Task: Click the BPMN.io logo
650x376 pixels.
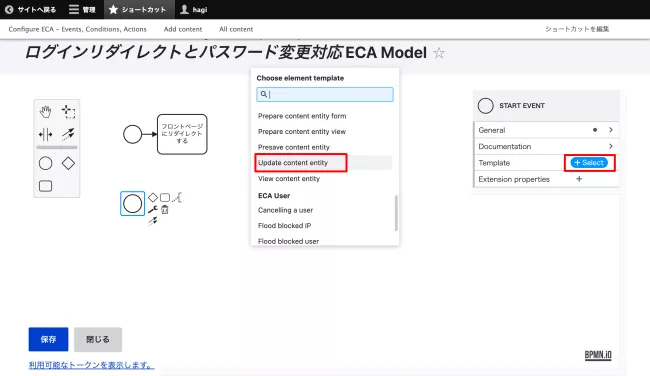Action: [x=598, y=355]
